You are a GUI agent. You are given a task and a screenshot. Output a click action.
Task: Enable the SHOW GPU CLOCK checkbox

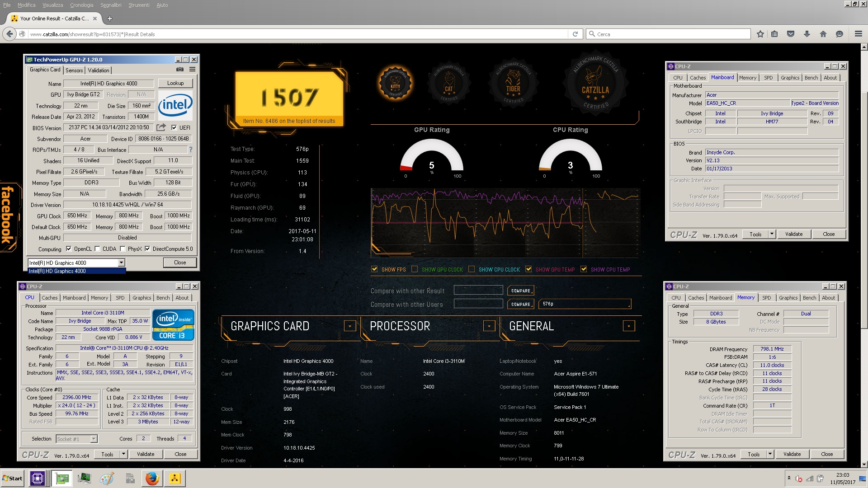415,269
